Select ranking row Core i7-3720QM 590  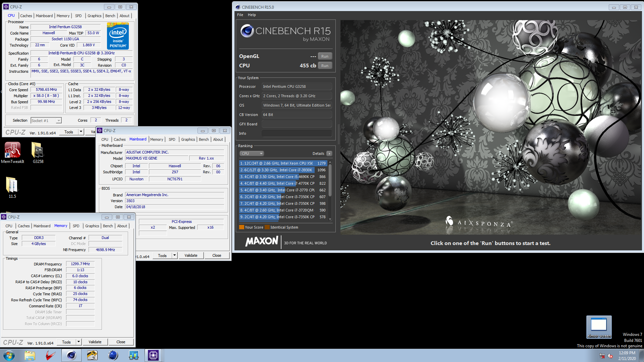pos(283,210)
